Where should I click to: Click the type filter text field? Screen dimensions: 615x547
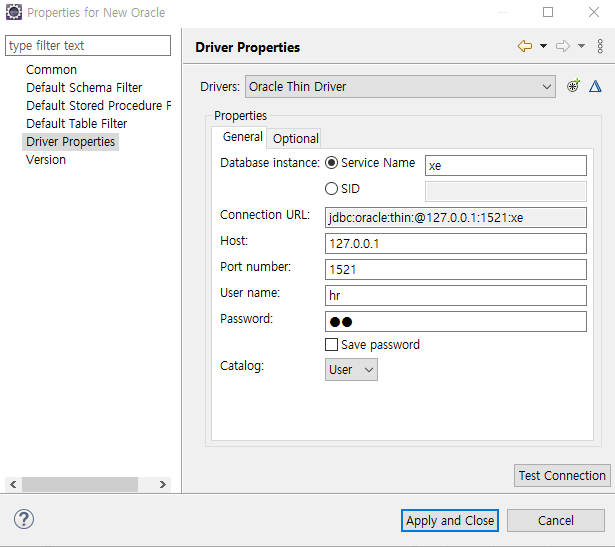[x=88, y=45]
